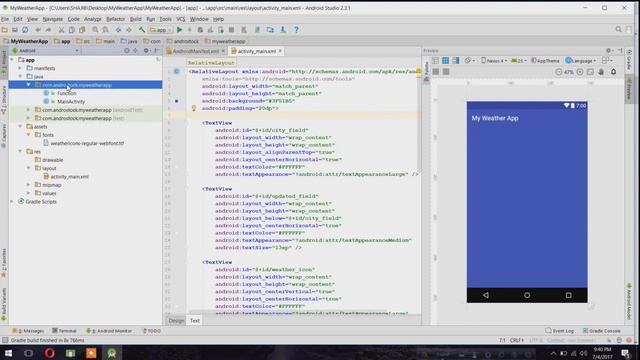Collapse the res folder
Screen dimensions: 640x360
(x=20, y=151)
